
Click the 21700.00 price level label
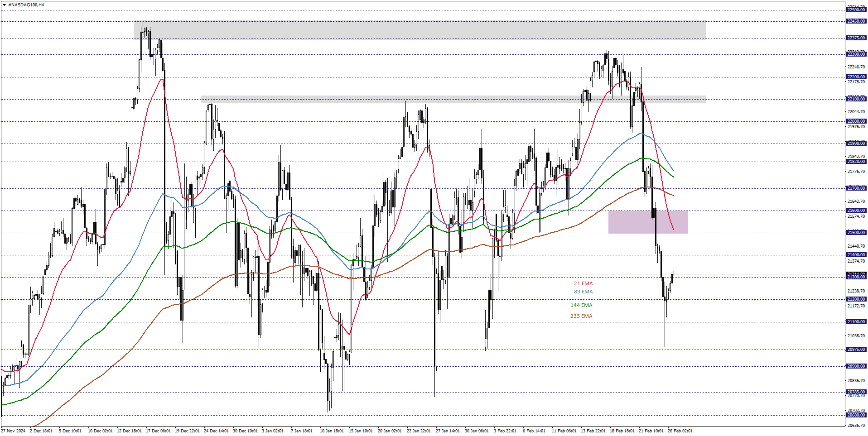tap(856, 188)
